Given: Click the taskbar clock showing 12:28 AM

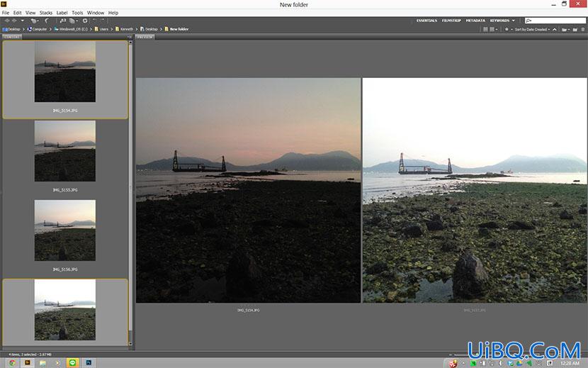Looking at the screenshot, I should [570, 363].
